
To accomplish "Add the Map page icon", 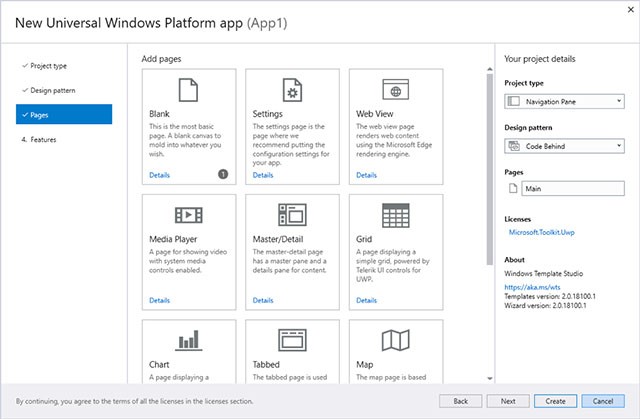I will (x=394, y=340).
